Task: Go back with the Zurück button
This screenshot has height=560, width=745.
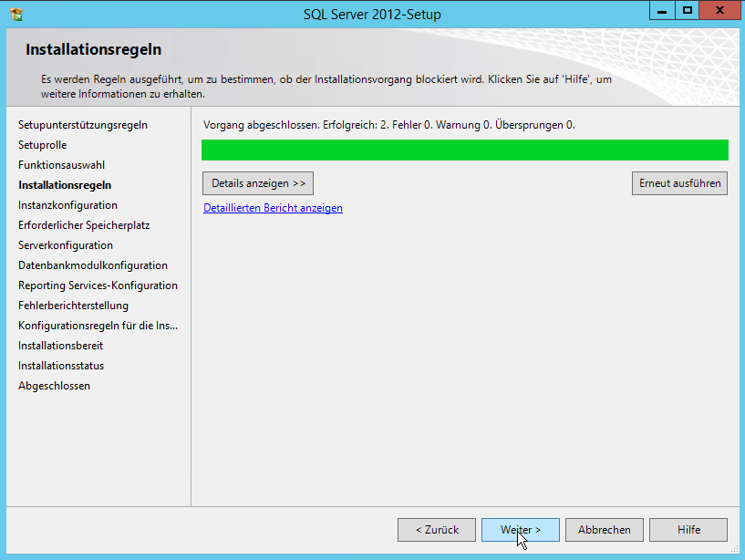Action: pyautogui.click(x=436, y=530)
